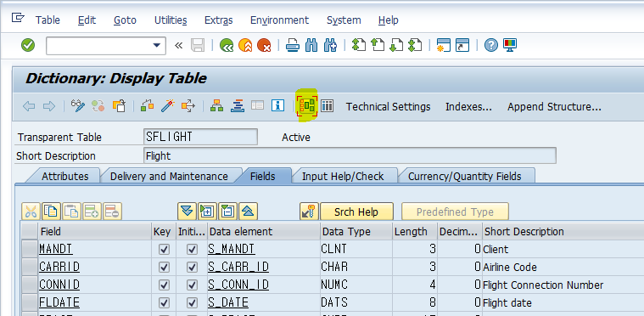Go to Last Page icon
Viewport: 644px width, 316px height.
click(415, 45)
